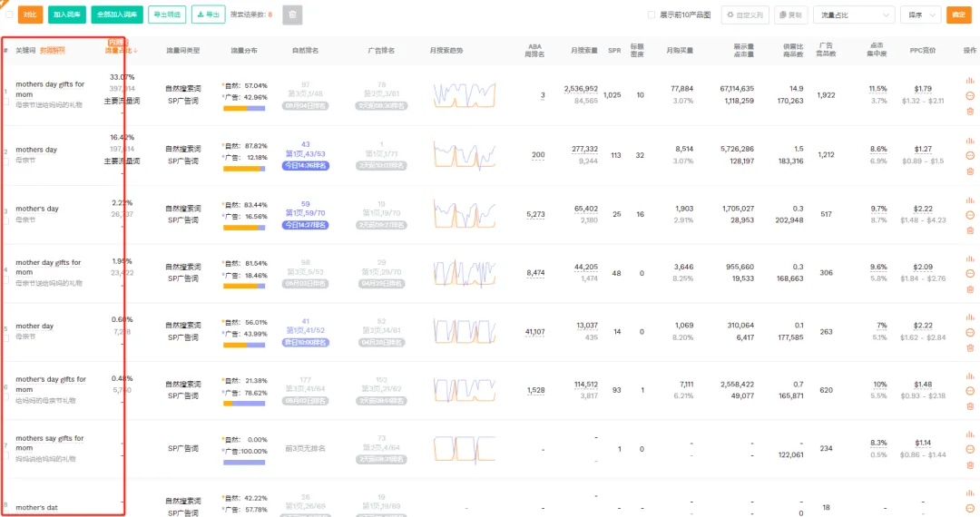The image size is (980, 517).
Task: Click the more-options circle for "mother's day"
Action: point(969,215)
